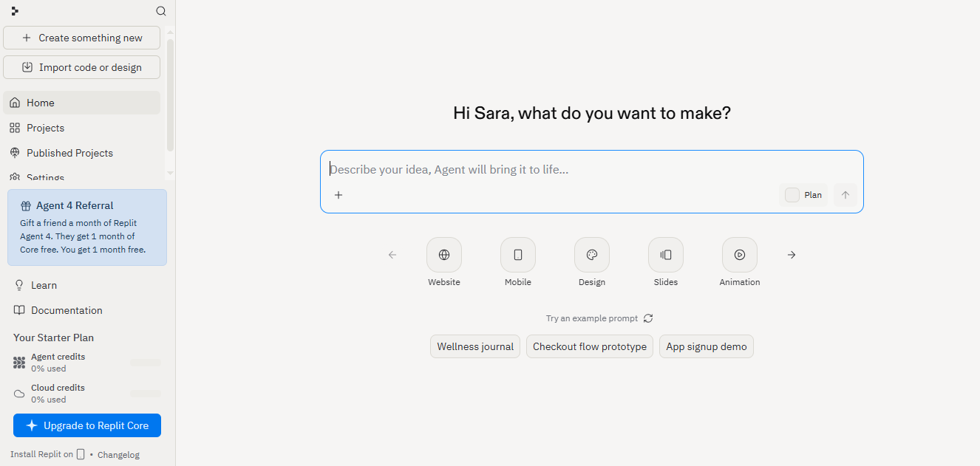The height and width of the screenshot is (466, 980).
Task: Click Your Starter Plan heading
Action: [53, 337]
